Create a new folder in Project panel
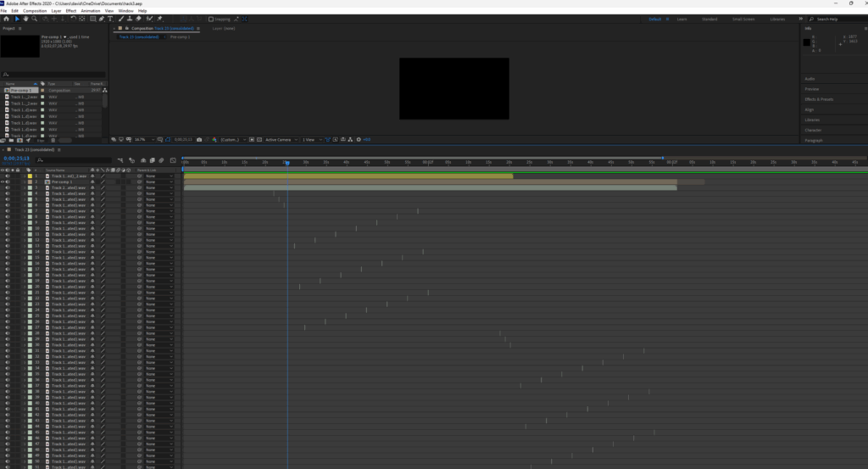The height and width of the screenshot is (469, 868). tap(11, 140)
